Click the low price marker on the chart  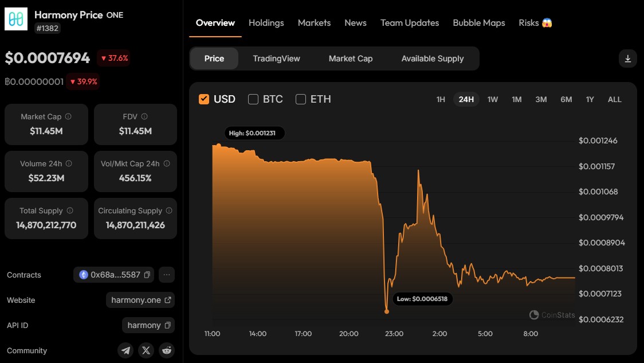pyautogui.click(x=387, y=311)
